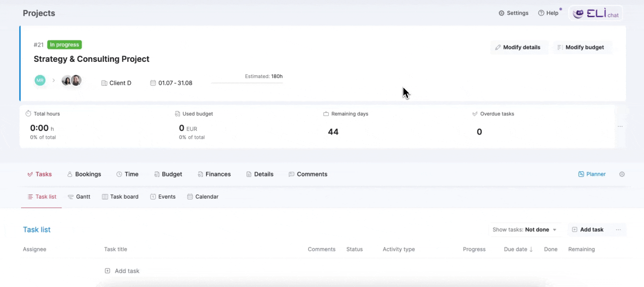Switch to the Finances tab
644x287 pixels.
[x=214, y=174]
